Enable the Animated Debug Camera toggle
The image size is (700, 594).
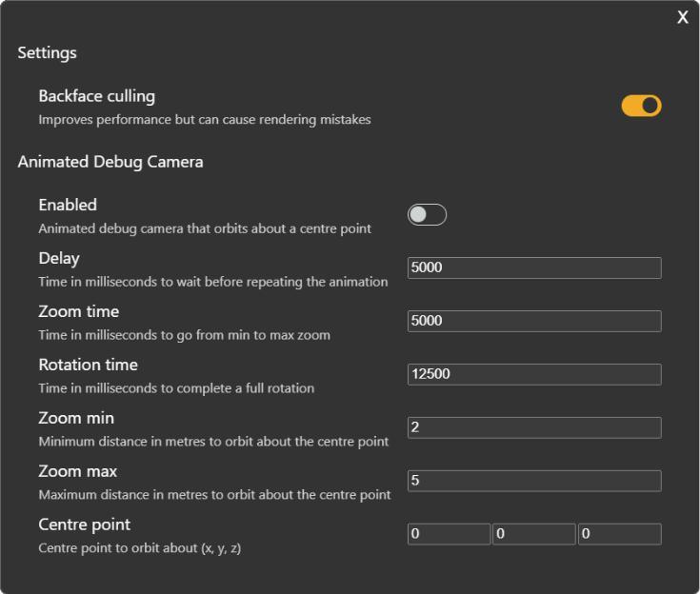pyautogui.click(x=427, y=214)
